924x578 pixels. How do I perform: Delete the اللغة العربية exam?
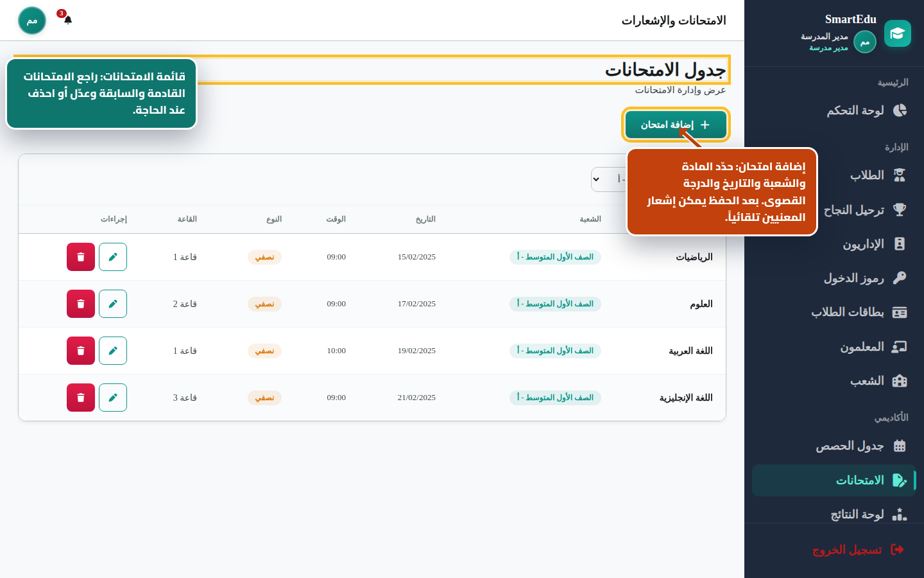pos(81,351)
